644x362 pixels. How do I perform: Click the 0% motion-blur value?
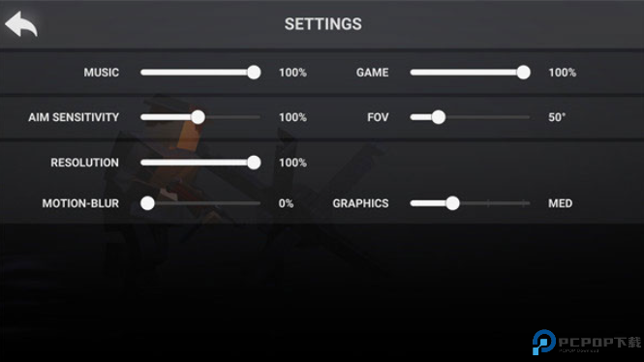[x=286, y=203]
